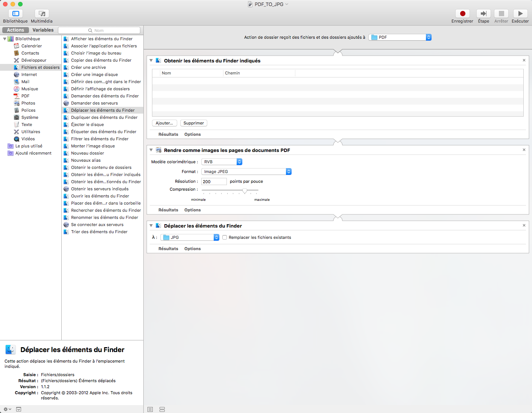Run workflow with Exécuter icon

(x=520, y=14)
